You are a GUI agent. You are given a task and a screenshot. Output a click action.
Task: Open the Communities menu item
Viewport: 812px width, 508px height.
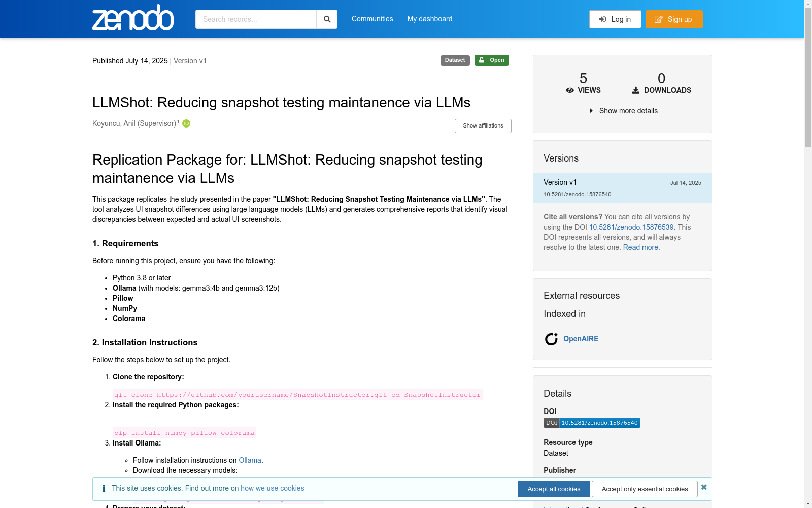pyautogui.click(x=373, y=19)
